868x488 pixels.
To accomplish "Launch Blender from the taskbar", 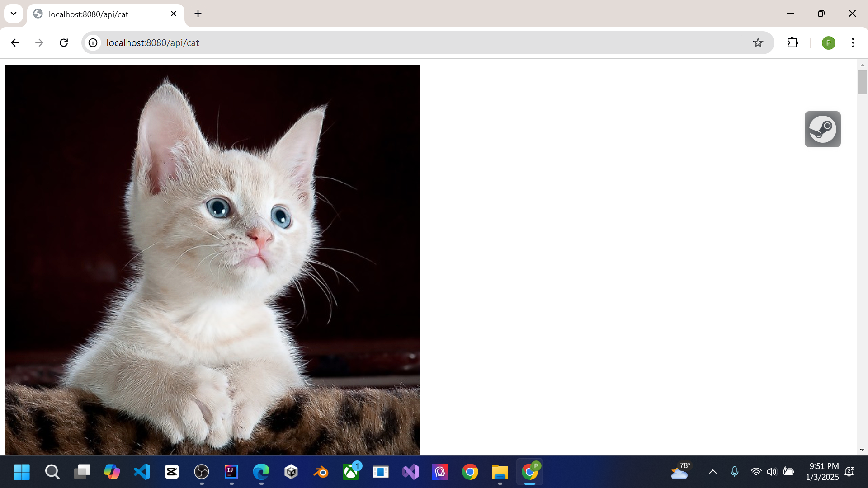I will pyautogui.click(x=321, y=472).
